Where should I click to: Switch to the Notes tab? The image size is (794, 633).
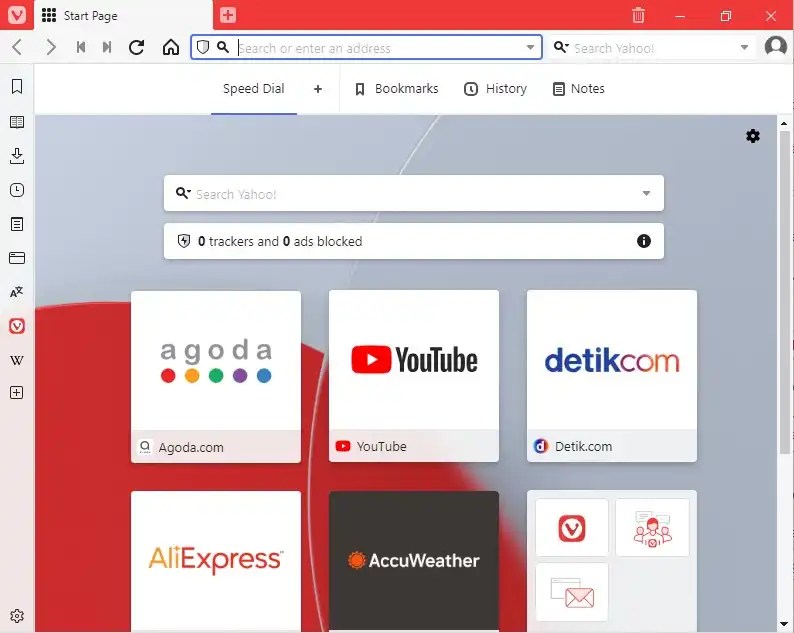[578, 89]
